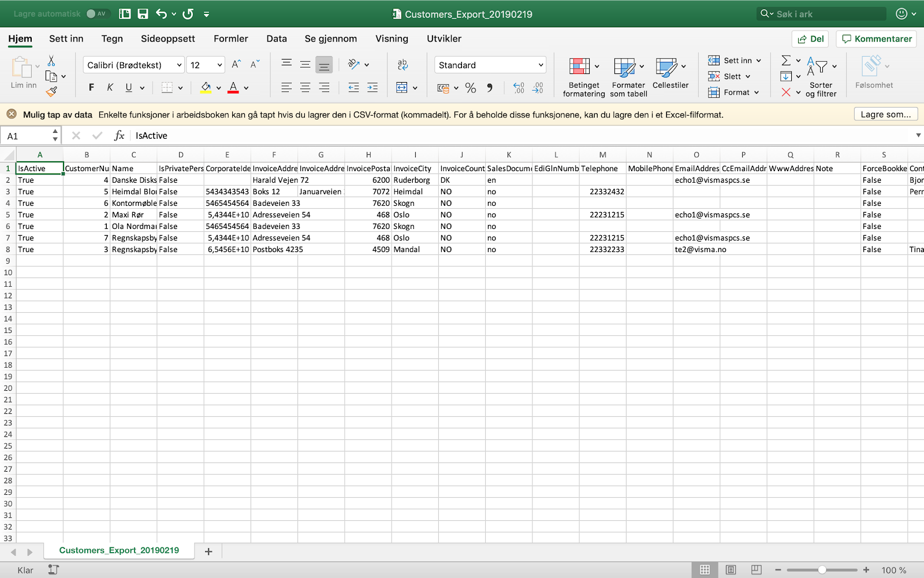924x578 pixels.
Task: Toggle italic (K) formatting
Action: [110, 87]
